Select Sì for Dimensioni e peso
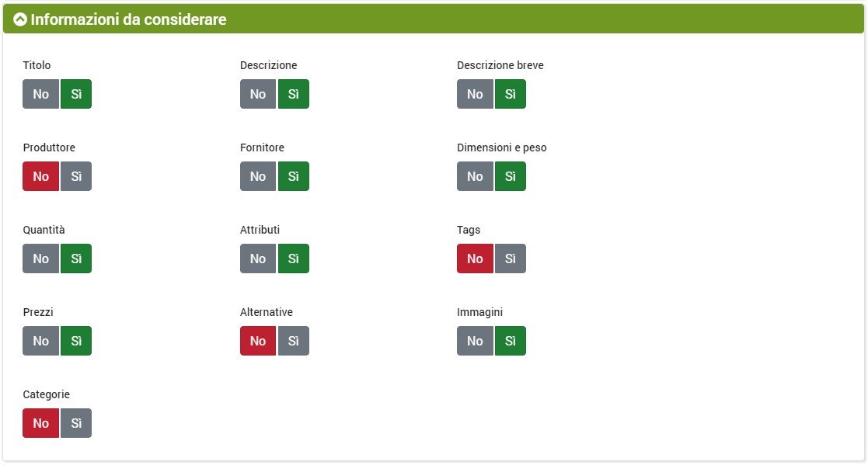Screen dimensions: 868x465 (x=510, y=176)
